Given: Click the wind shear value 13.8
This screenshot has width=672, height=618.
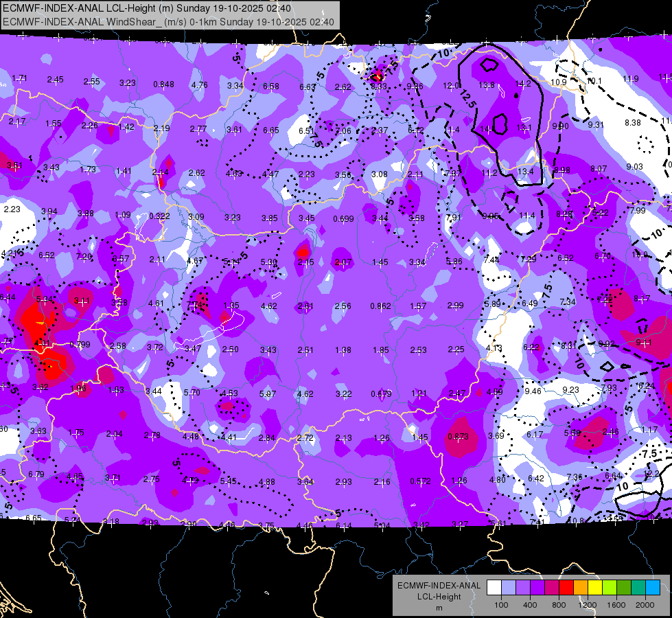Looking at the screenshot, I should 487,85.
